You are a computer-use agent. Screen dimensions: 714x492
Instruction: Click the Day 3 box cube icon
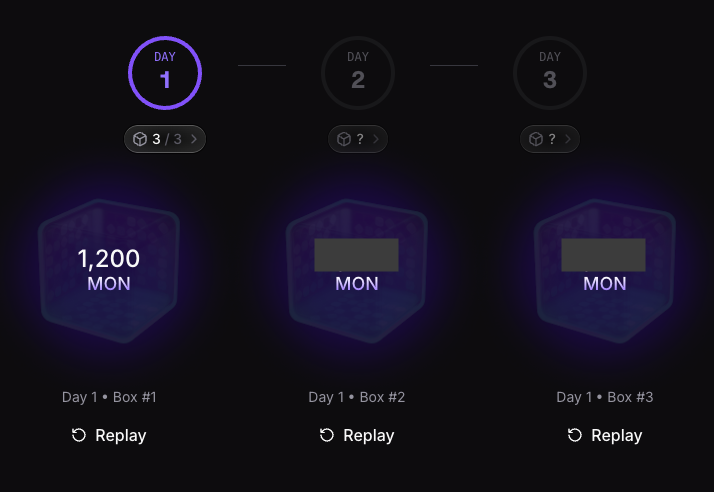coord(536,139)
